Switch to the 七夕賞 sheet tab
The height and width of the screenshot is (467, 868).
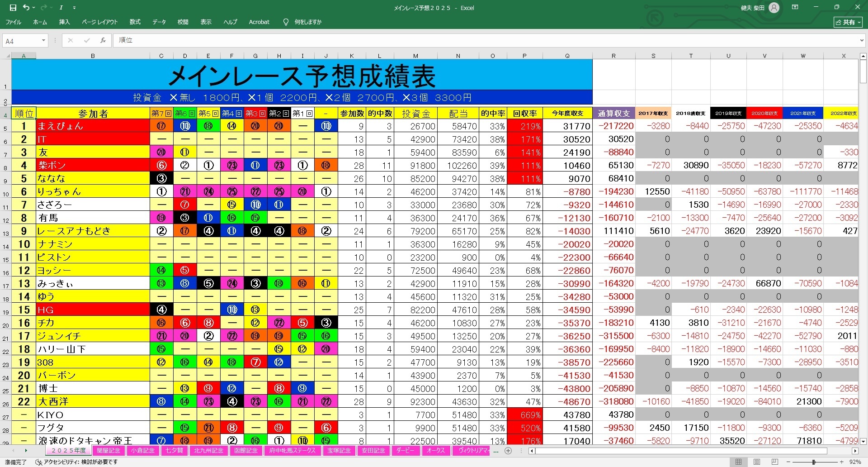(174, 451)
